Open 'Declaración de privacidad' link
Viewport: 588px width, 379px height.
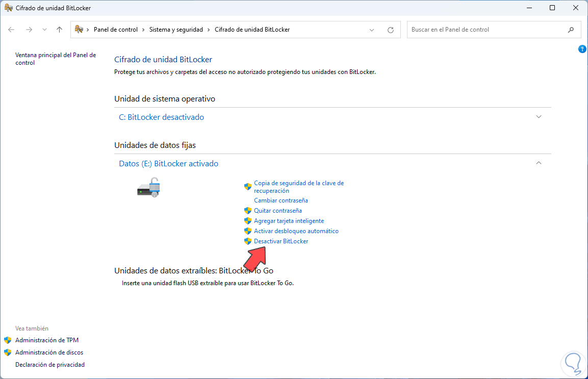(x=50, y=364)
